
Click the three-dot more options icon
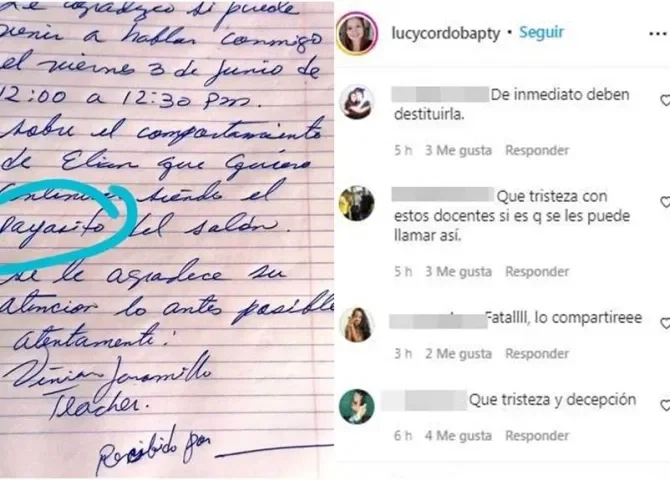click(659, 34)
